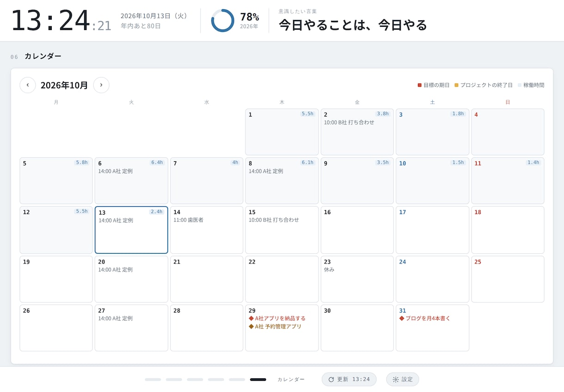564x392 pixels.
Task: Advance to next month with right chevron
Action: point(101,85)
